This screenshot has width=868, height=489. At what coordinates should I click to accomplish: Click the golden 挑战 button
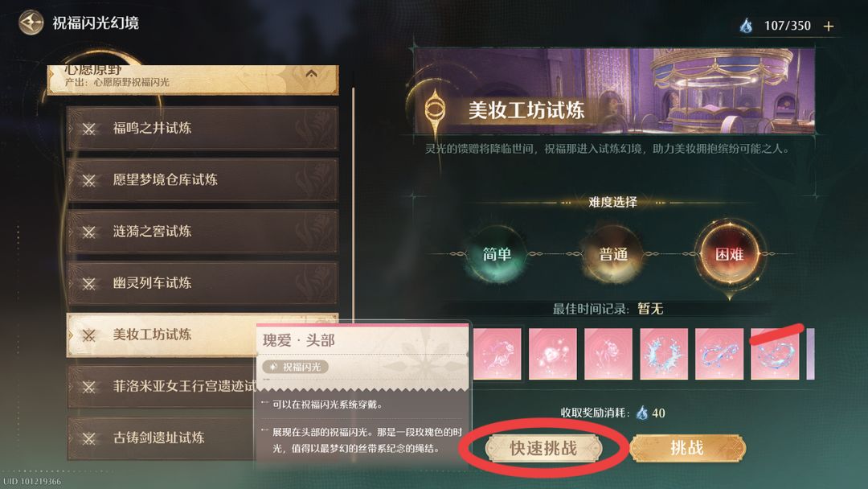(687, 448)
